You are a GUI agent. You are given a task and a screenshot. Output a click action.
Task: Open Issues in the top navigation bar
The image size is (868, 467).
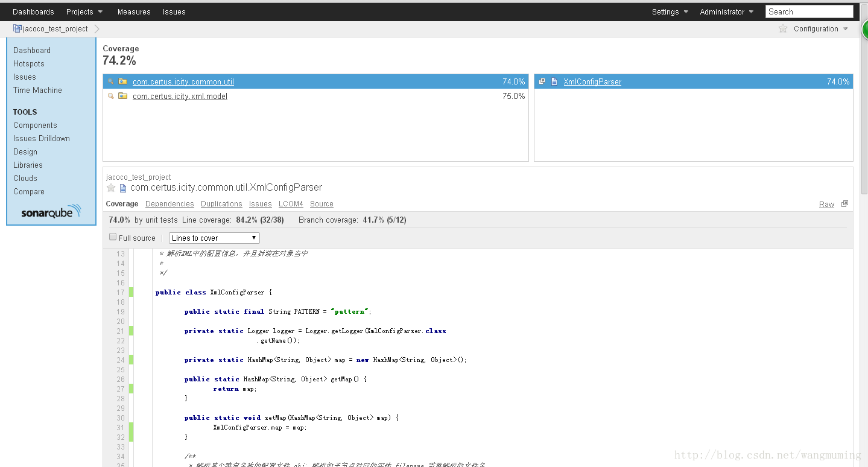coord(174,11)
